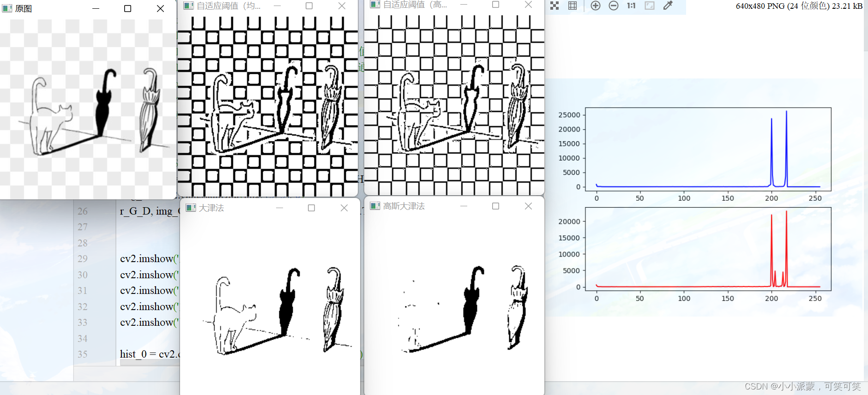The width and height of the screenshot is (868, 395).
Task: Zoom in with the plus magnifier
Action: pos(596,6)
